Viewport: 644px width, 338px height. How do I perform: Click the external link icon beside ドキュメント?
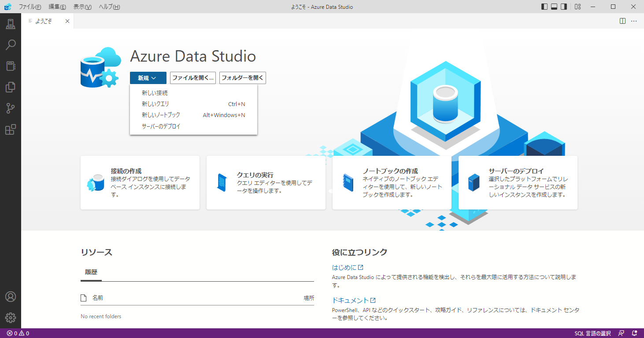(x=373, y=300)
